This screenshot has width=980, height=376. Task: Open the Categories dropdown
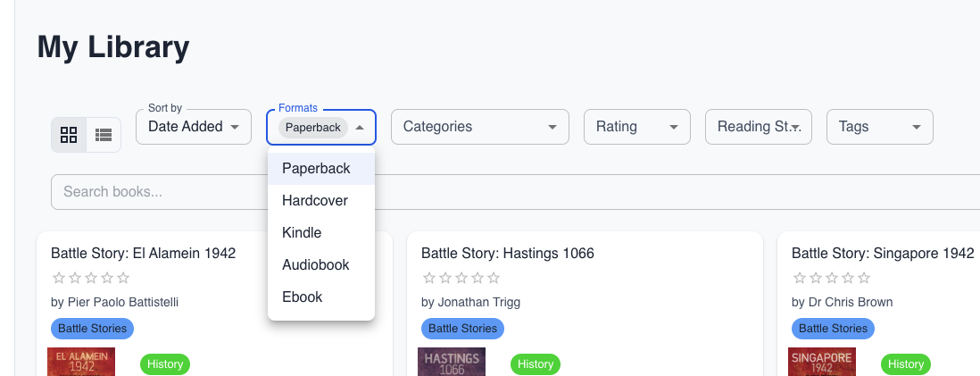pyautogui.click(x=480, y=127)
